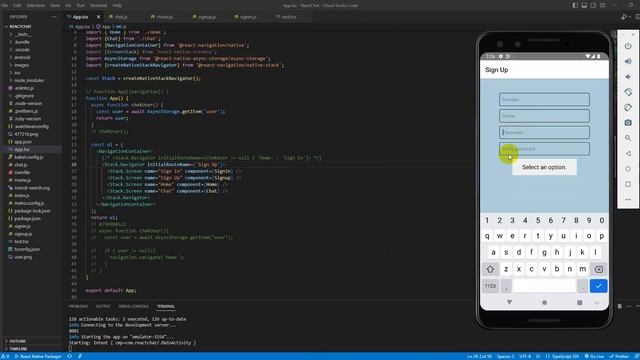This screenshot has height=360, width=640.
Task: Expand the .bundle folder
Action: pyautogui.click(x=22, y=42)
